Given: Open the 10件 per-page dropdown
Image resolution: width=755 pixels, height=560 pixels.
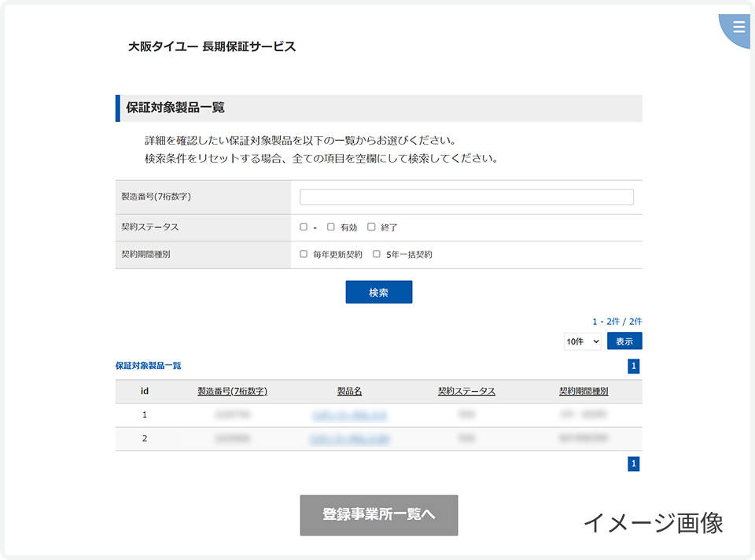Looking at the screenshot, I should (x=583, y=341).
